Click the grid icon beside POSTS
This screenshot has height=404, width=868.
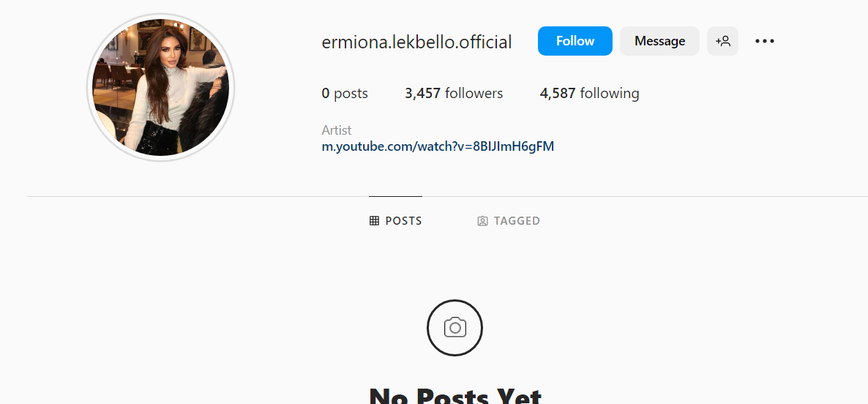tap(374, 221)
